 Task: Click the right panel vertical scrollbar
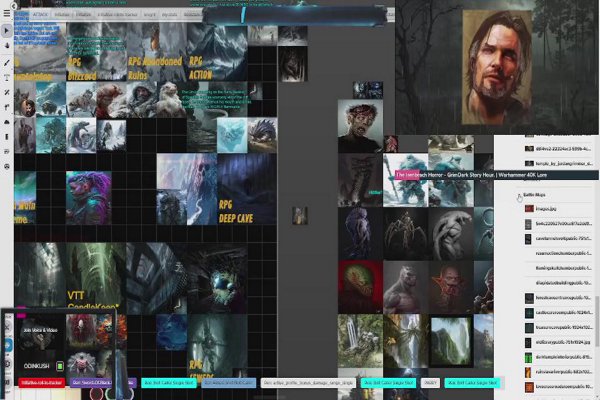[597, 322]
